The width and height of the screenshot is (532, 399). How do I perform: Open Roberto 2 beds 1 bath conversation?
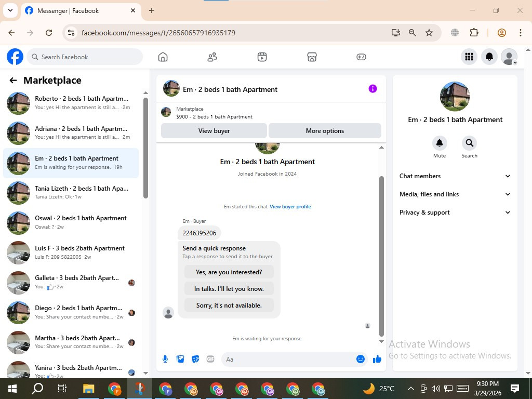click(71, 103)
